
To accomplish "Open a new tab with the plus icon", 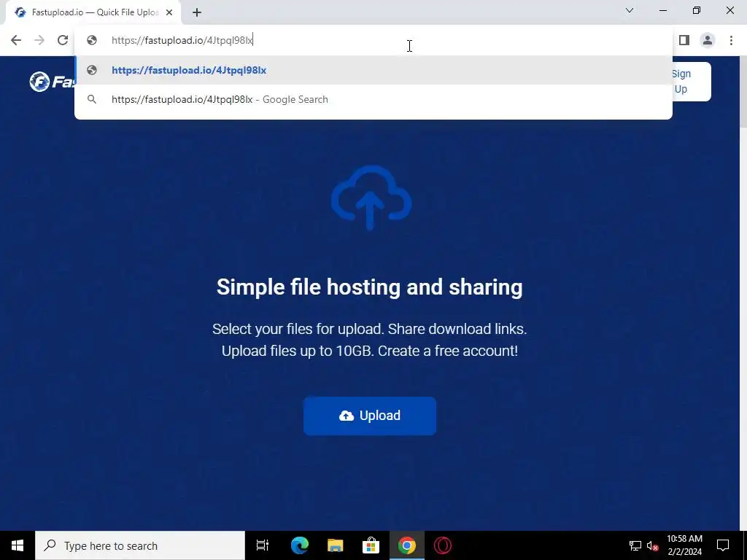I will pyautogui.click(x=197, y=12).
